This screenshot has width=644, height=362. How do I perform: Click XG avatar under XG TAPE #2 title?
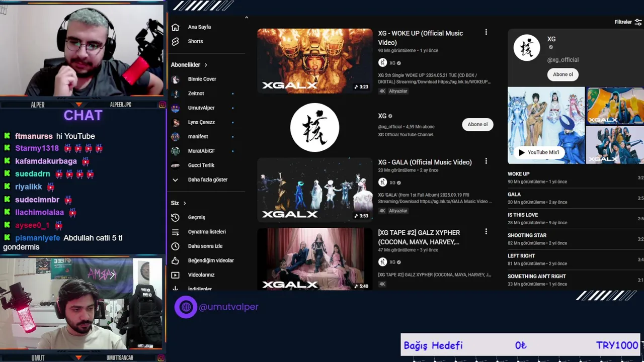pos(382,262)
